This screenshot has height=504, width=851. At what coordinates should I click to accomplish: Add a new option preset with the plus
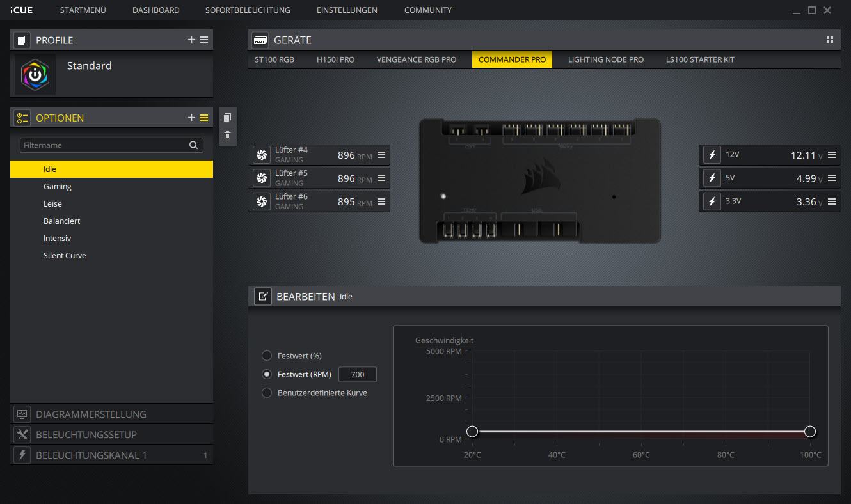191,118
